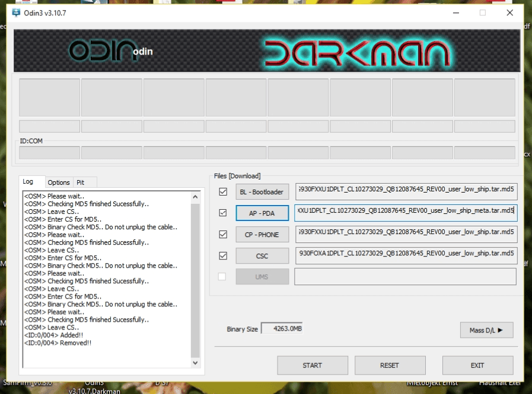This screenshot has height=394, width=532.
Task: Toggle the BL - Bootloader checkbox
Action: point(223,191)
